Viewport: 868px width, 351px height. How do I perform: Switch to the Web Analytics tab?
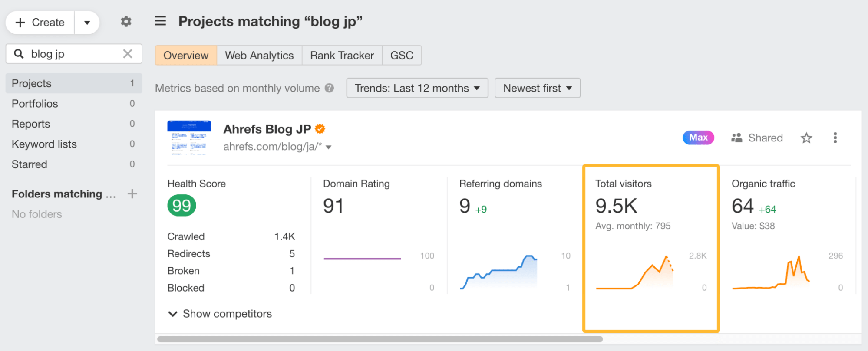(x=259, y=56)
